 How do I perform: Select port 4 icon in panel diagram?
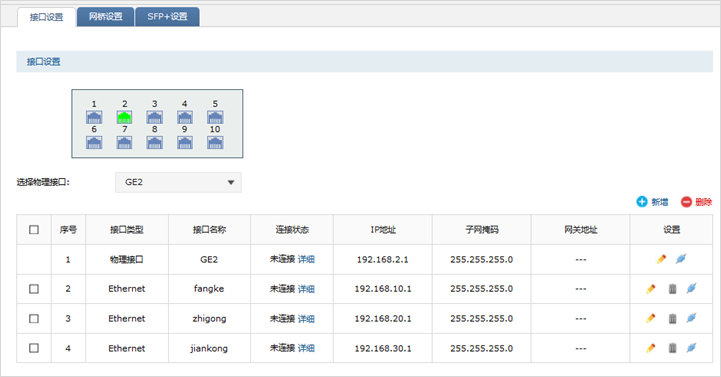pyautogui.click(x=185, y=117)
